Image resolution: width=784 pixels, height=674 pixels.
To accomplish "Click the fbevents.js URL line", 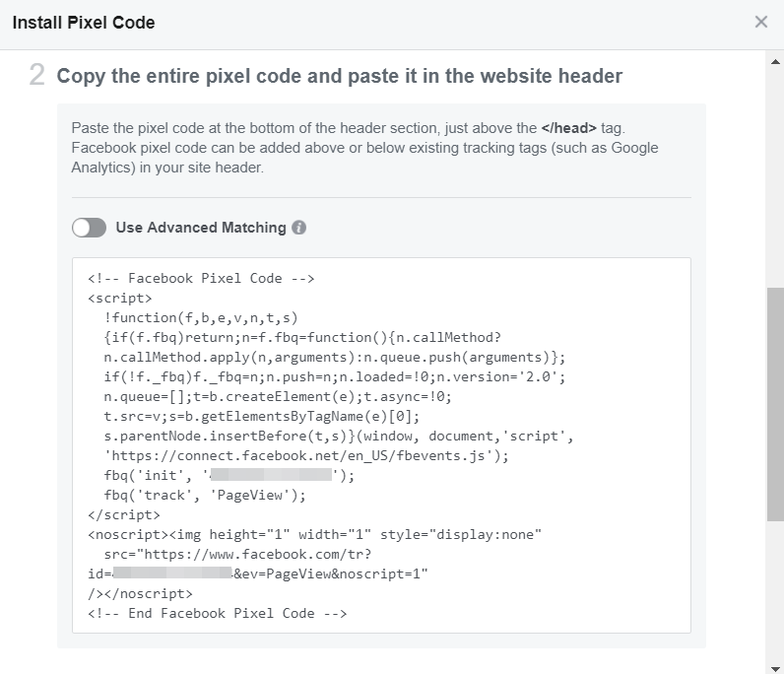I will [306, 456].
